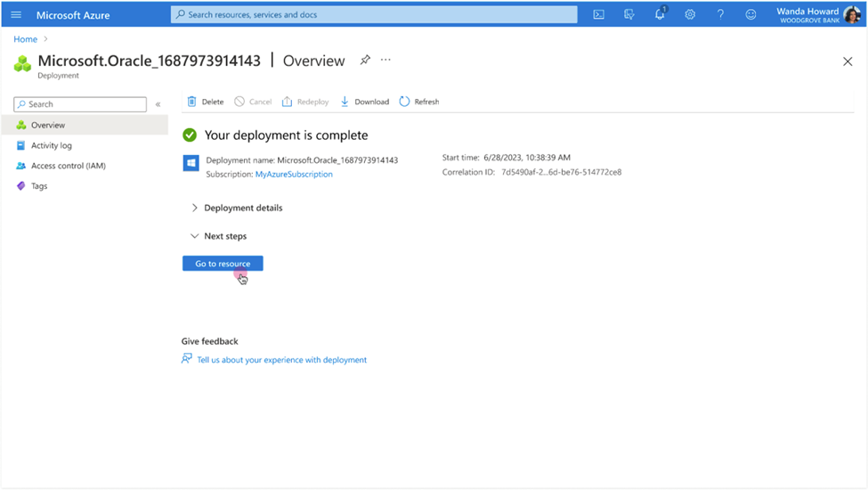Open Directories and subscriptions filter icon
868x490 pixels.
pyautogui.click(x=629, y=15)
